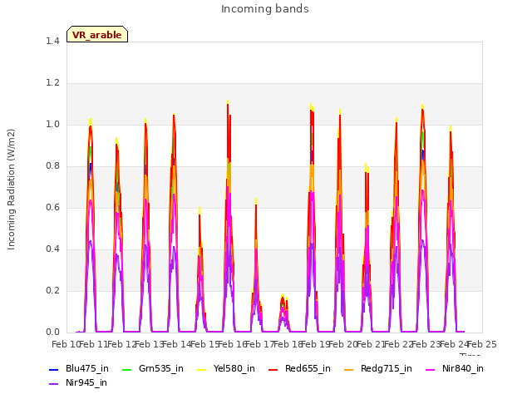Select the Grn535_in legend entry
Viewport: 532px width, 399px height.
point(153,368)
